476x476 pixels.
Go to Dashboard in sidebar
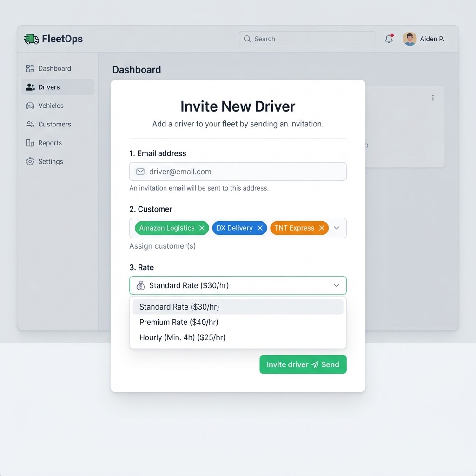coord(58,69)
